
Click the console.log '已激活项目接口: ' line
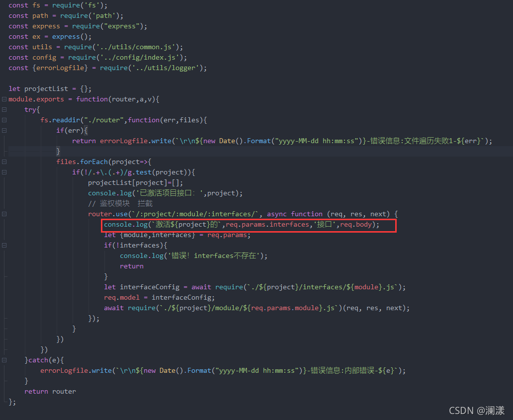pos(165,193)
